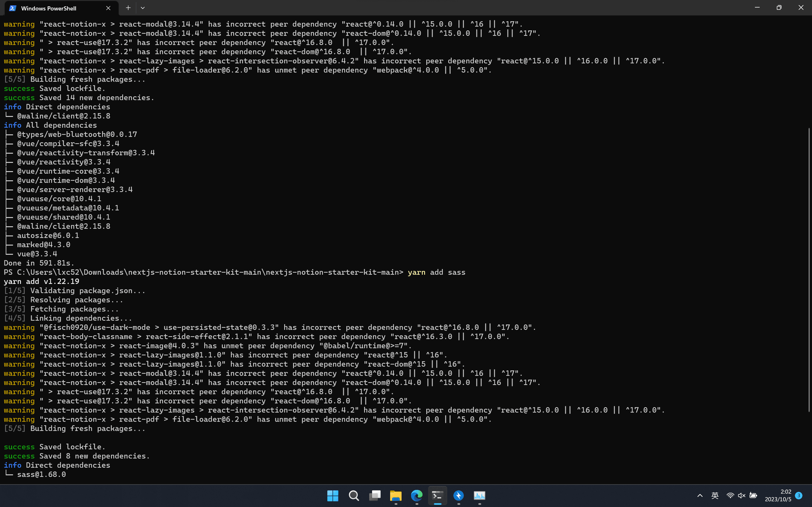The width and height of the screenshot is (812, 507).
Task: Switch to Microsoft Edge browser
Action: click(417, 496)
